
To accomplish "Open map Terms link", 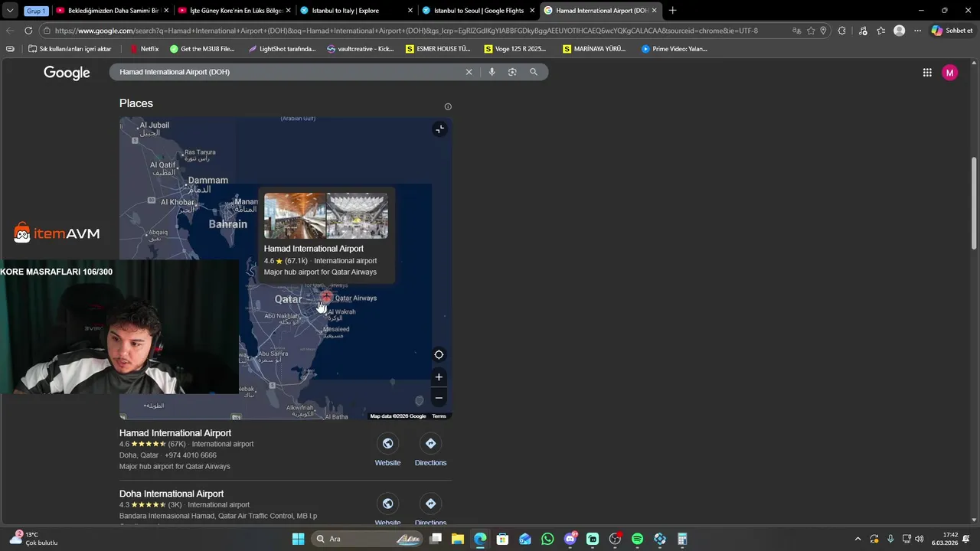I will point(439,416).
